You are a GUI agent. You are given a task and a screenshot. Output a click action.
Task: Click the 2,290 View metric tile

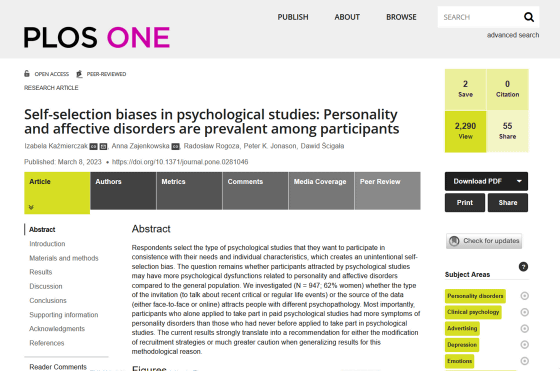(x=465, y=131)
